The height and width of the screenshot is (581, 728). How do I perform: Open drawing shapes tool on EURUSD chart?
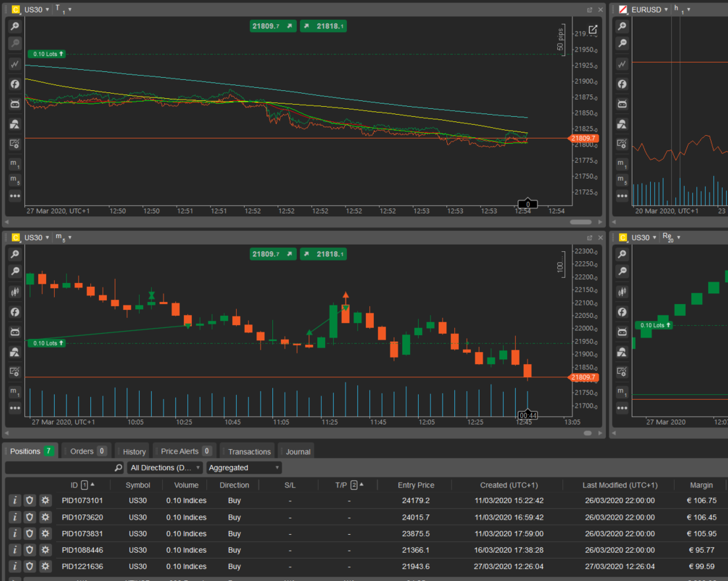coord(622,124)
